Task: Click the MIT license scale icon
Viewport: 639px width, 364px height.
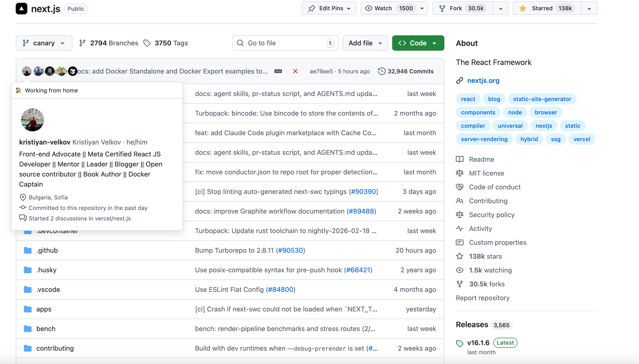Action: click(460, 173)
